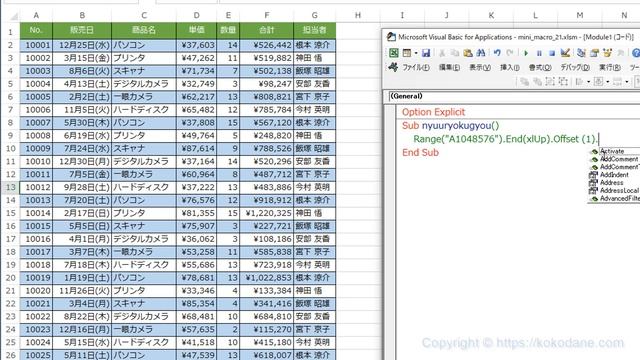Open the 挿入(I) menu
The image size is (640, 360).
click(510, 67)
